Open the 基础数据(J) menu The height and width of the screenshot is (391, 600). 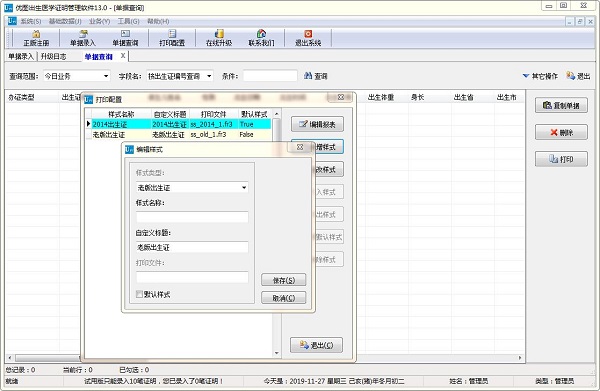[65, 21]
